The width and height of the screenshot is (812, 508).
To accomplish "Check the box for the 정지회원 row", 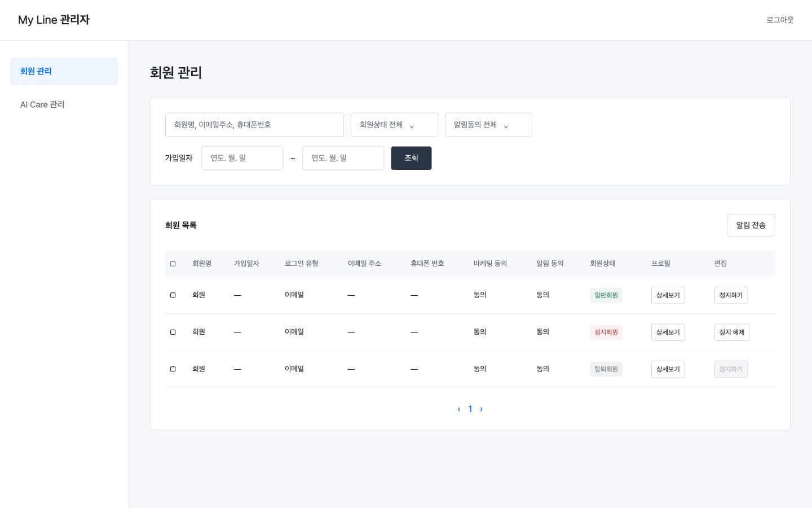I will point(173,332).
